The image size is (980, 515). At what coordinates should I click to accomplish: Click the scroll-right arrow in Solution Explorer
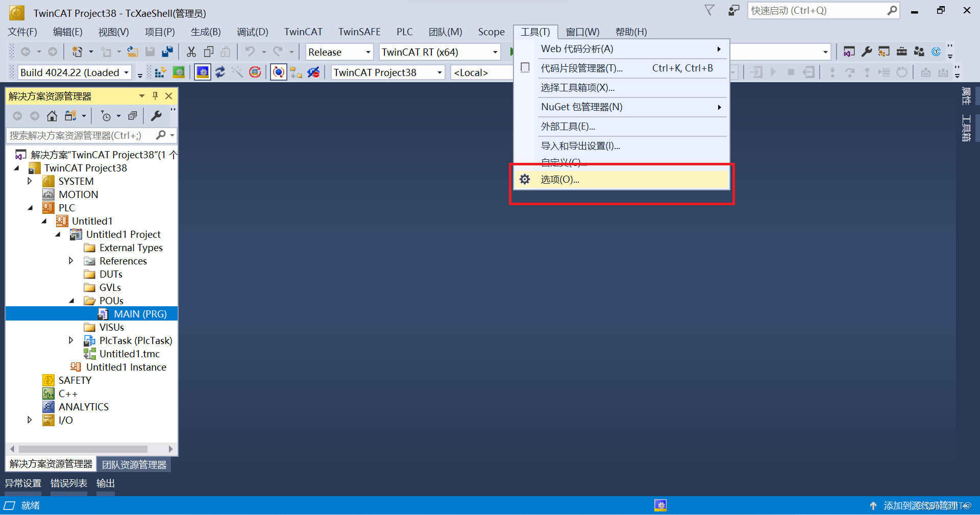pyautogui.click(x=170, y=449)
